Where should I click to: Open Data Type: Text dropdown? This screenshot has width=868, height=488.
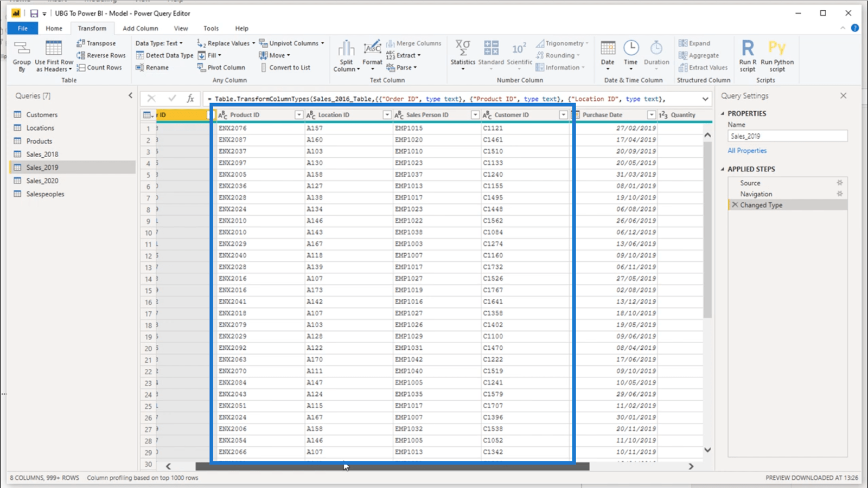(159, 43)
